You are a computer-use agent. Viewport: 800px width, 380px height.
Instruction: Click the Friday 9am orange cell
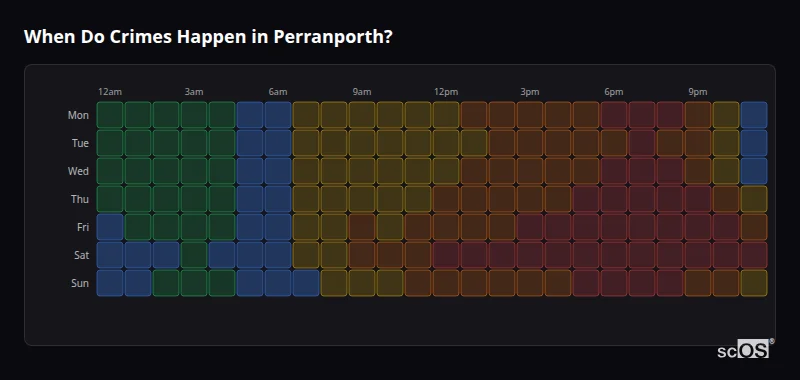362,227
